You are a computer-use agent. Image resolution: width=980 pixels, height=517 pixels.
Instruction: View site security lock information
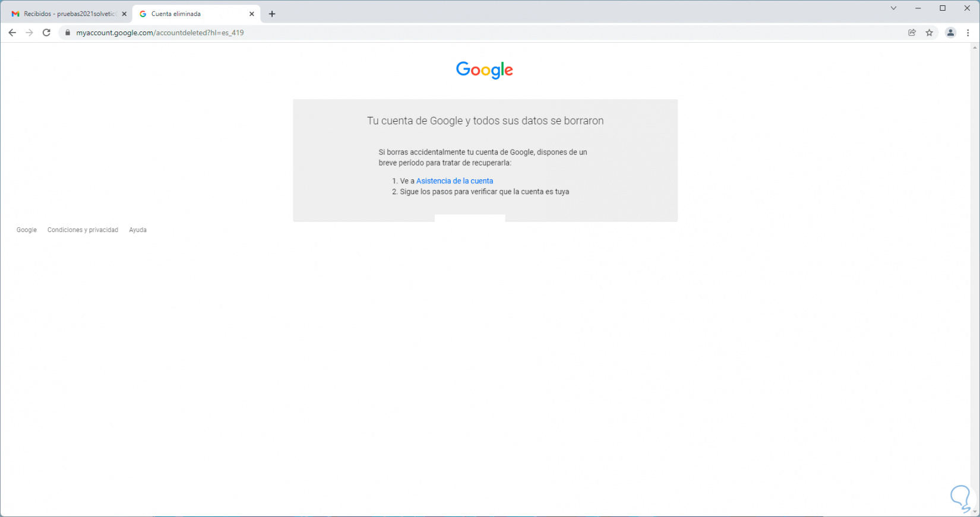[x=67, y=33]
